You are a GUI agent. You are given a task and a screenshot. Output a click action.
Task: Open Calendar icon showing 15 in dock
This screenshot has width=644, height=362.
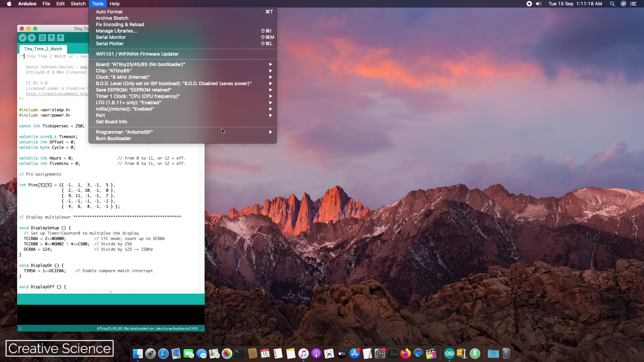265,354
